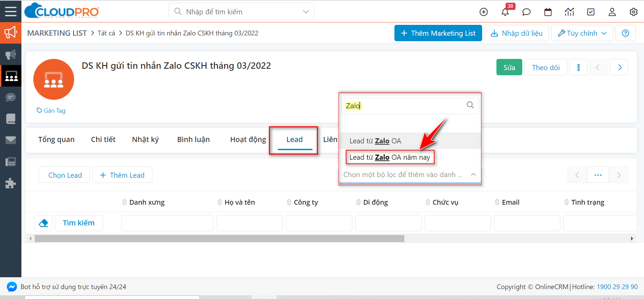This screenshot has height=299, width=644.
Task: Select Lead từ Zalo OA filter
Action: 410,141
